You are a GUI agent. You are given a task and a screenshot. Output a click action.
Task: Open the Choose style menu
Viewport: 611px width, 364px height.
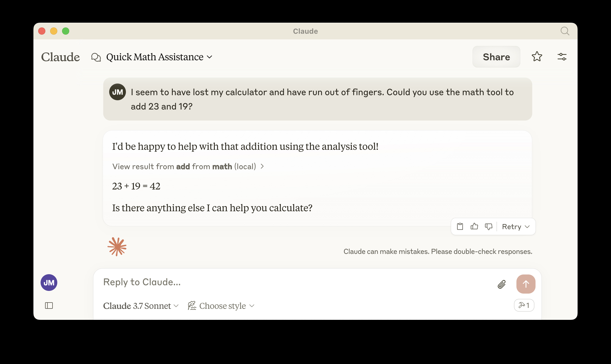pyautogui.click(x=222, y=306)
